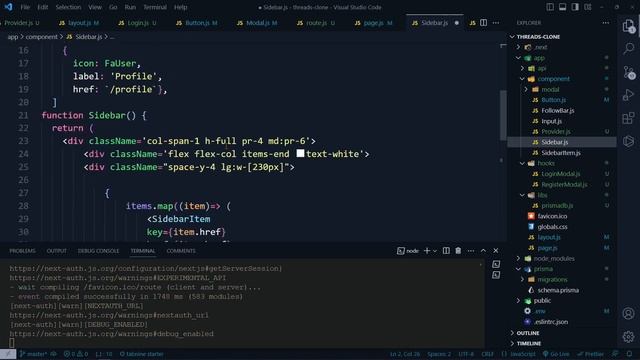This screenshot has height=360, width=640.
Task: Open terminal panel More Actions ellipsis
Action: (471, 251)
